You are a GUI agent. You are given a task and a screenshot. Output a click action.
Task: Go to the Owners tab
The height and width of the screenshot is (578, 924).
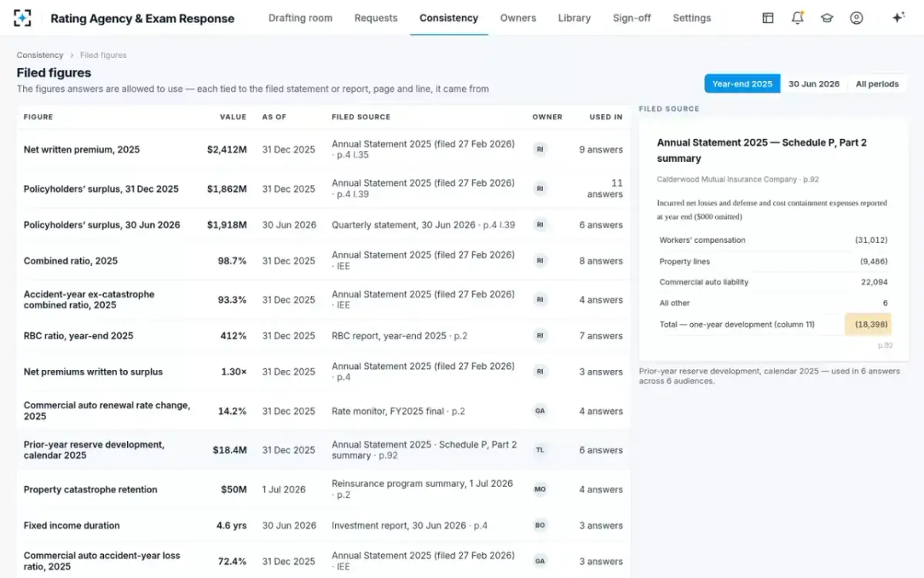click(x=518, y=18)
